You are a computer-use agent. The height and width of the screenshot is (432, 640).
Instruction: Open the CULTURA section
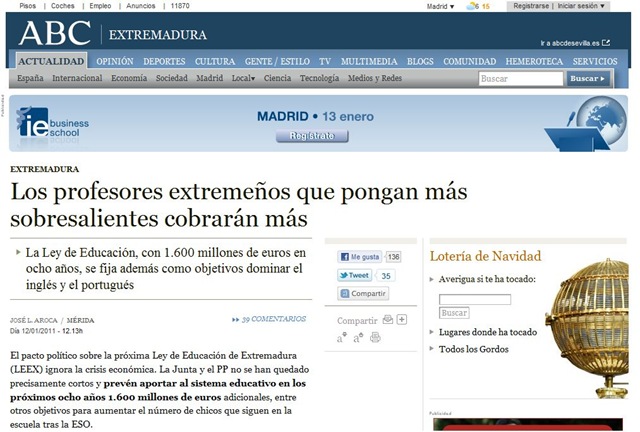coord(215,62)
